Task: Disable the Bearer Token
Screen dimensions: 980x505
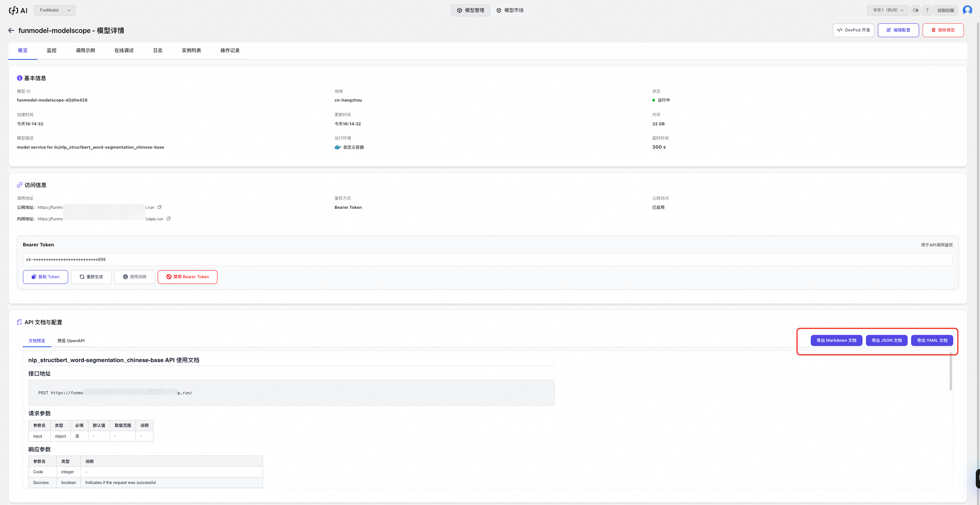Action: 188,277
